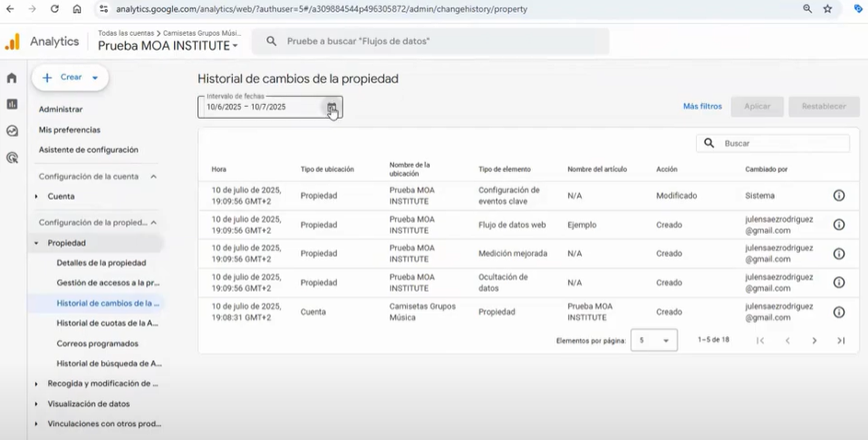Open Elementos por página dropdown
The height and width of the screenshot is (440, 868).
(654, 341)
